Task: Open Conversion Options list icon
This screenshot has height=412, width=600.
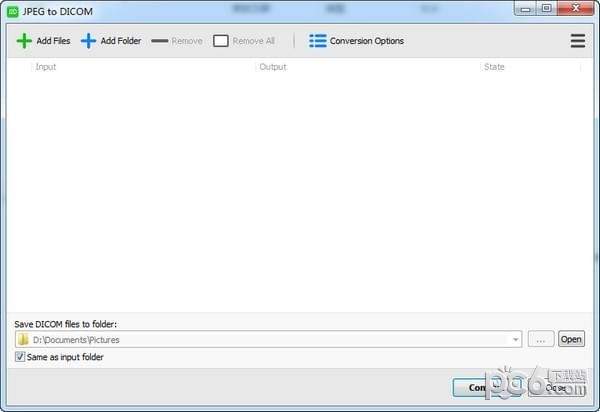Action: point(318,41)
